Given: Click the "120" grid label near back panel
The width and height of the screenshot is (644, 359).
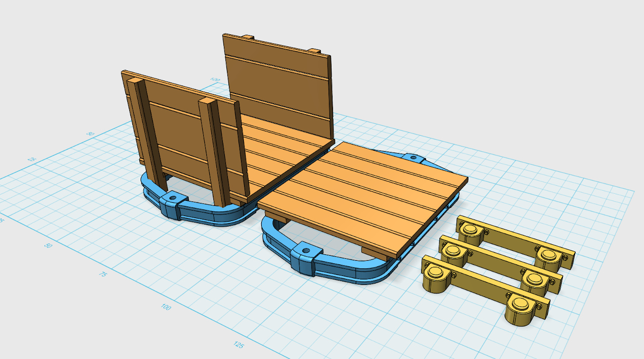Looking at the screenshot, I should tap(215, 80).
